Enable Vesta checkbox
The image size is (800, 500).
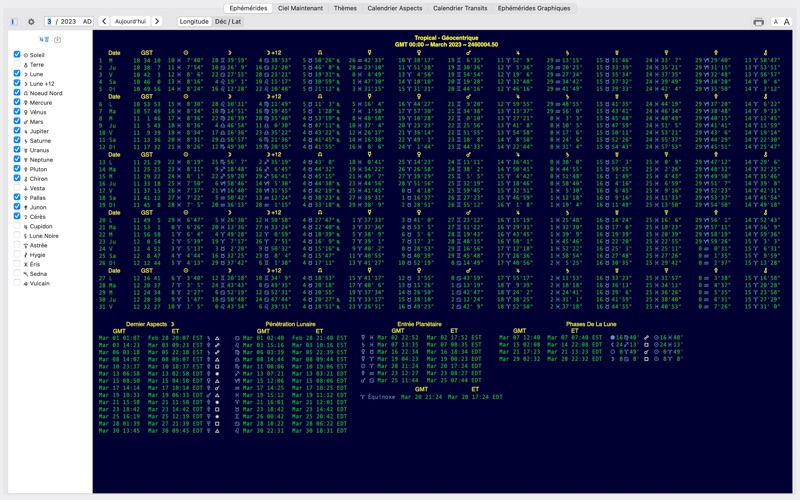tap(17, 188)
